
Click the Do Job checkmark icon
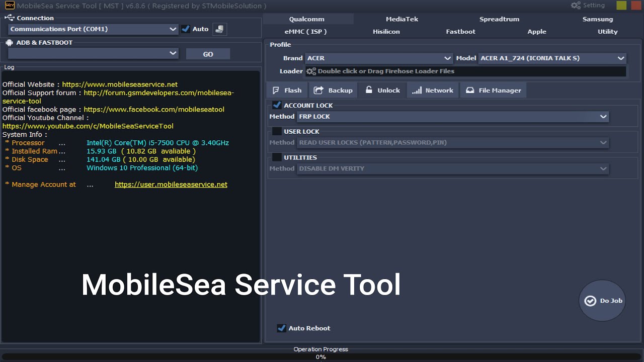click(x=590, y=301)
